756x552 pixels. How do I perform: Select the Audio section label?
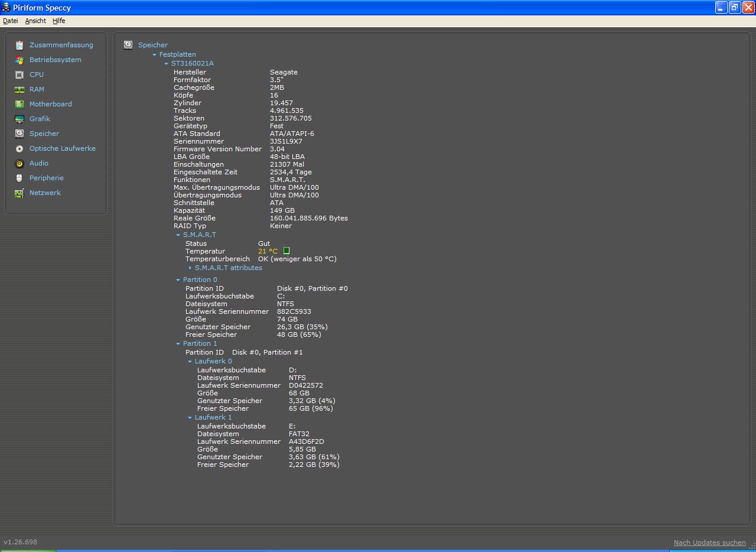tap(39, 163)
